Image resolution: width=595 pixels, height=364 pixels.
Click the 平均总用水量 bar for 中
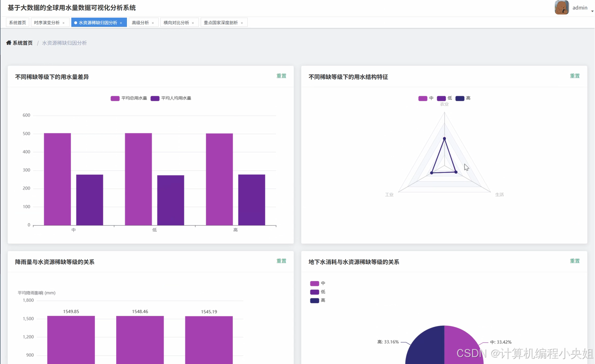(x=57, y=179)
